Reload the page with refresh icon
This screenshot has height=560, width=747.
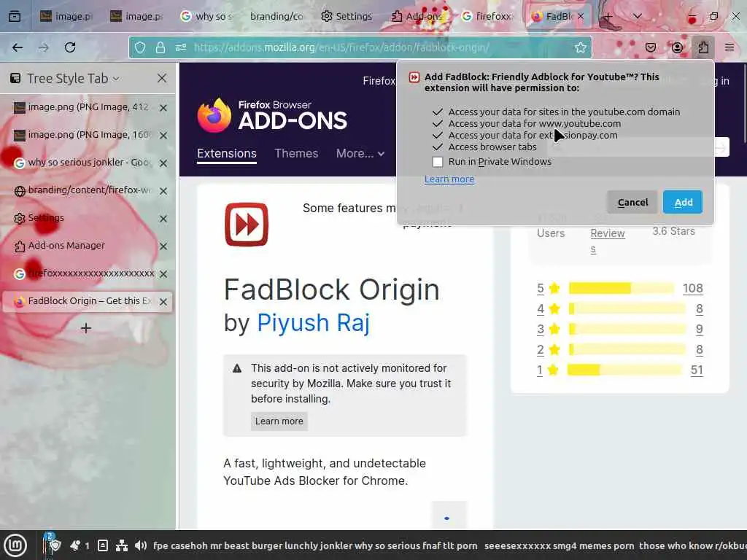(x=70, y=47)
